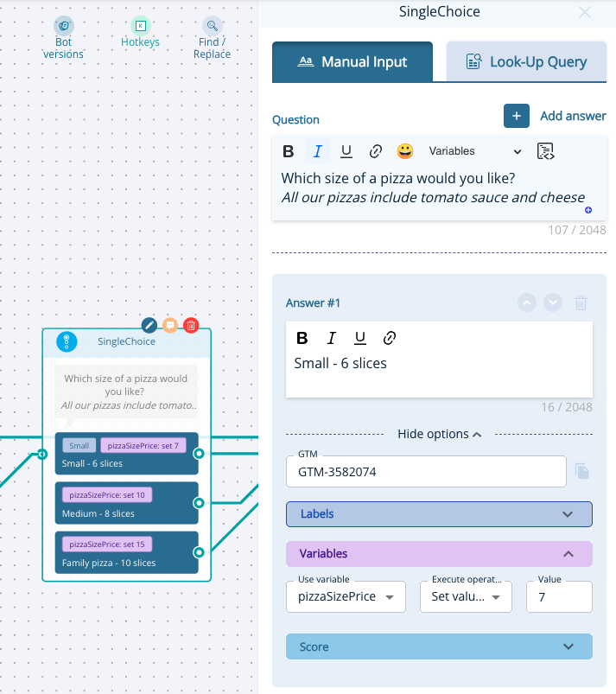Toggle bold in Answer #1 toolbar
The width and height of the screenshot is (616, 694).
point(302,338)
